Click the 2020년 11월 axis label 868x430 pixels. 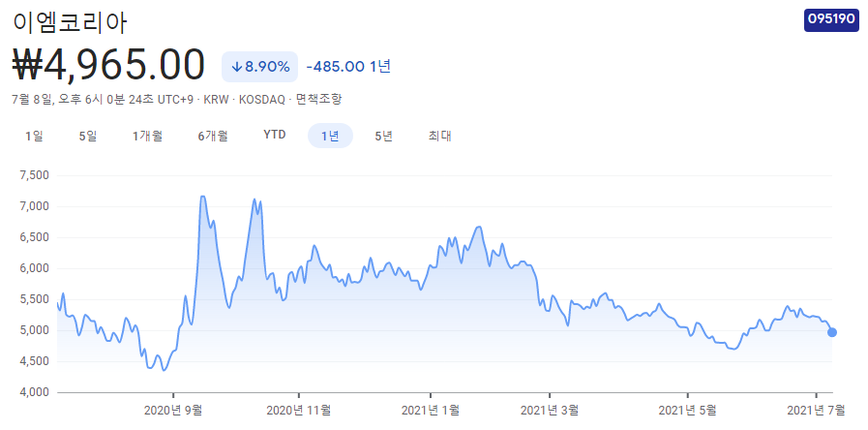299,411
